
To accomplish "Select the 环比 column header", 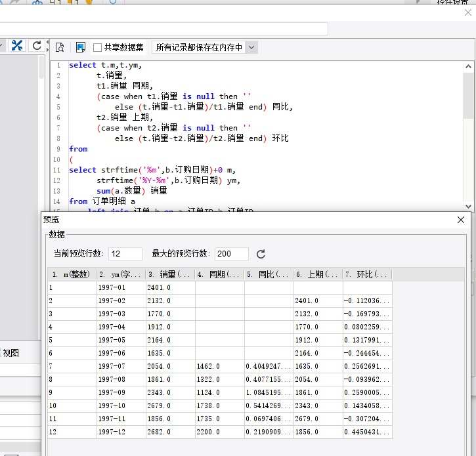I will tap(367, 274).
